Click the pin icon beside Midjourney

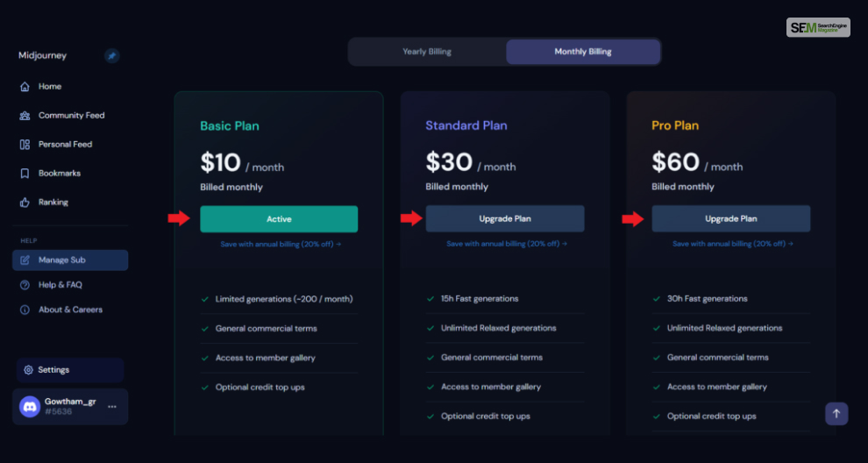[112, 56]
